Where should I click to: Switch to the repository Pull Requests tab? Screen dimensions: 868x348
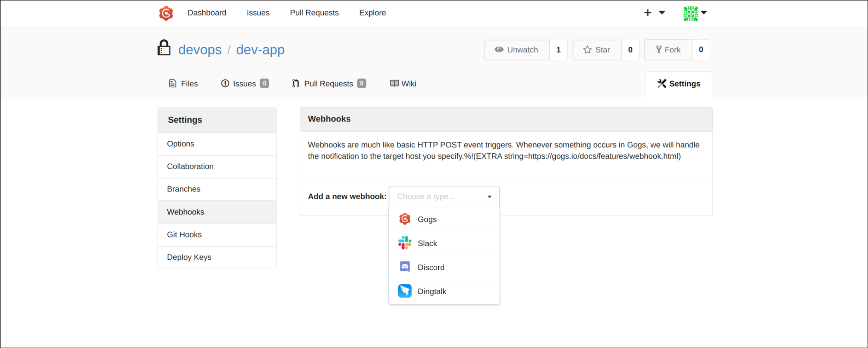coord(329,84)
